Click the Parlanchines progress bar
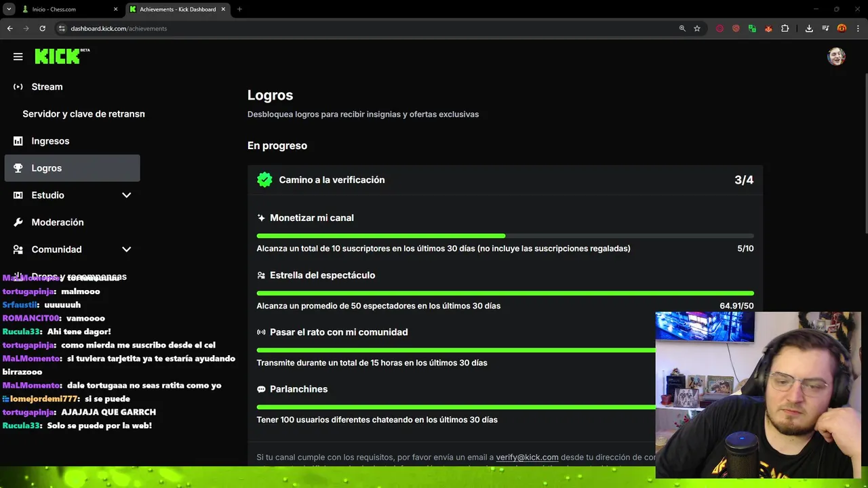 click(x=456, y=407)
